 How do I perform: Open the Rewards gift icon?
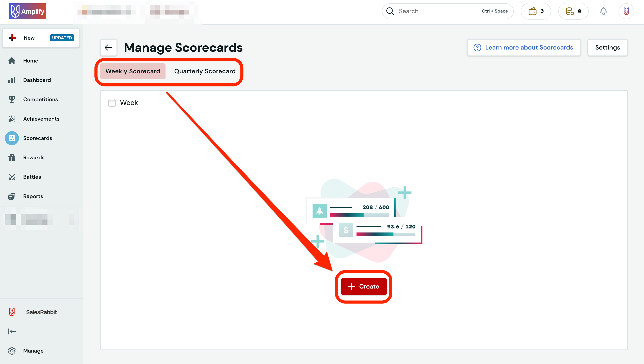coord(12,158)
